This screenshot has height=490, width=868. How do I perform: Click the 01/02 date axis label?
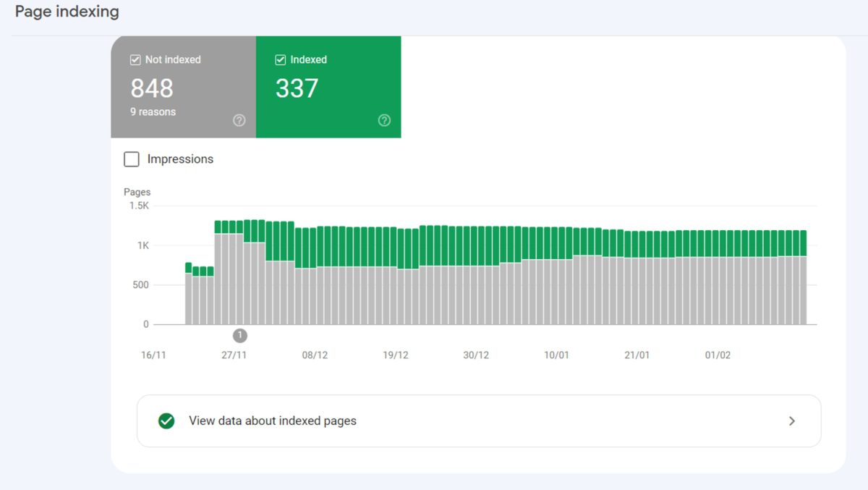tap(718, 355)
